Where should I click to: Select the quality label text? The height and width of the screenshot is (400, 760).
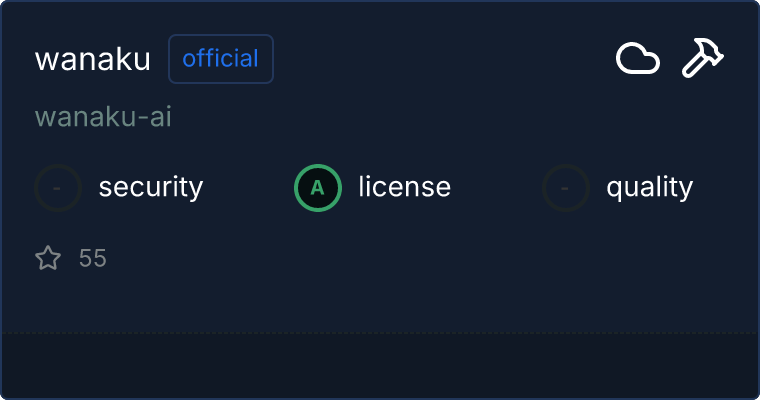pyautogui.click(x=649, y=188)
